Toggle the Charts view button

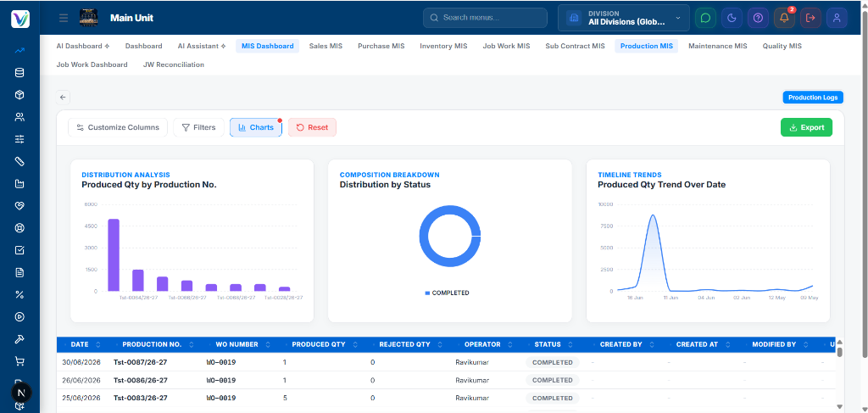[256, 127]
